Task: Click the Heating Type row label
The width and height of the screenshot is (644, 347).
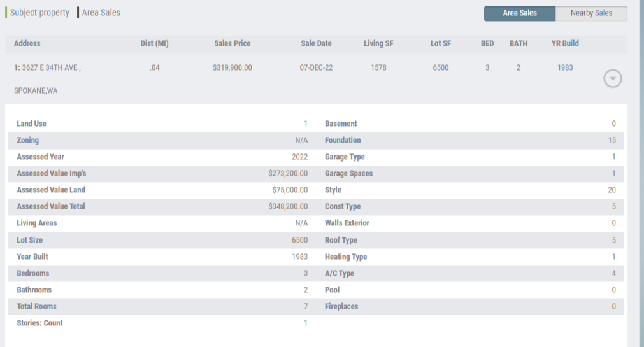Action: 346,257
